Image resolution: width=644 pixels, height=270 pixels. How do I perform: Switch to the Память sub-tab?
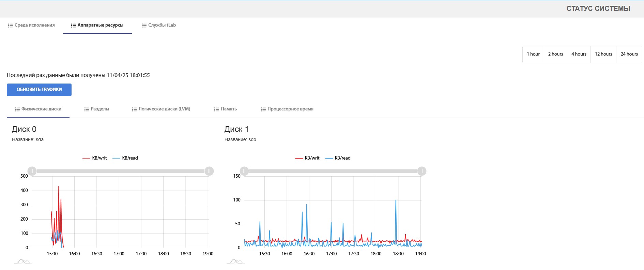[x=226, y=109]
